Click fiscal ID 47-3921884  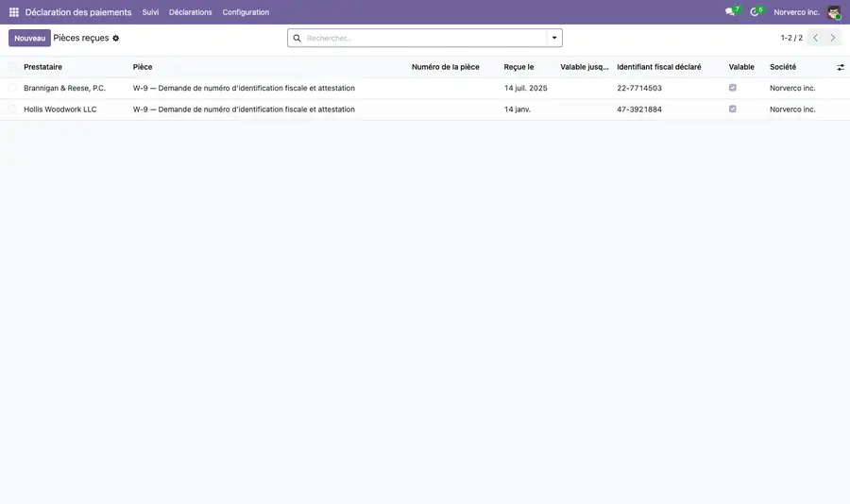pyautogui.click(x=639, y=109)
